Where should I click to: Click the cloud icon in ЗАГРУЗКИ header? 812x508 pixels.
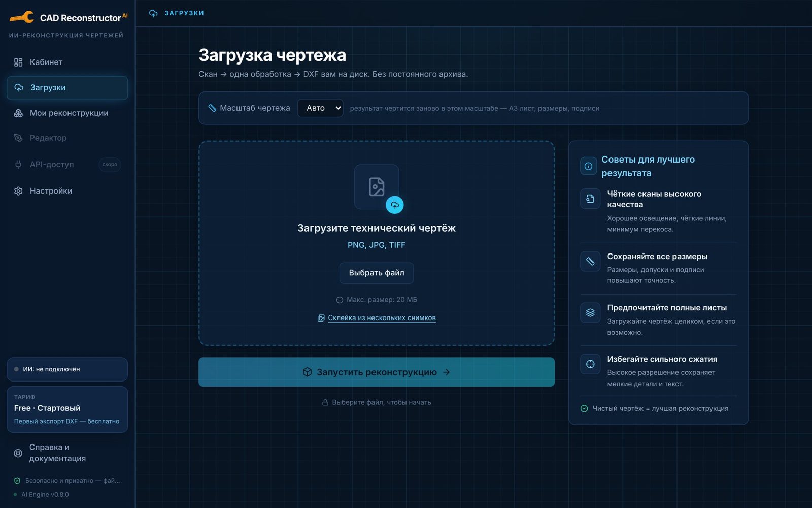coord(153,13)
